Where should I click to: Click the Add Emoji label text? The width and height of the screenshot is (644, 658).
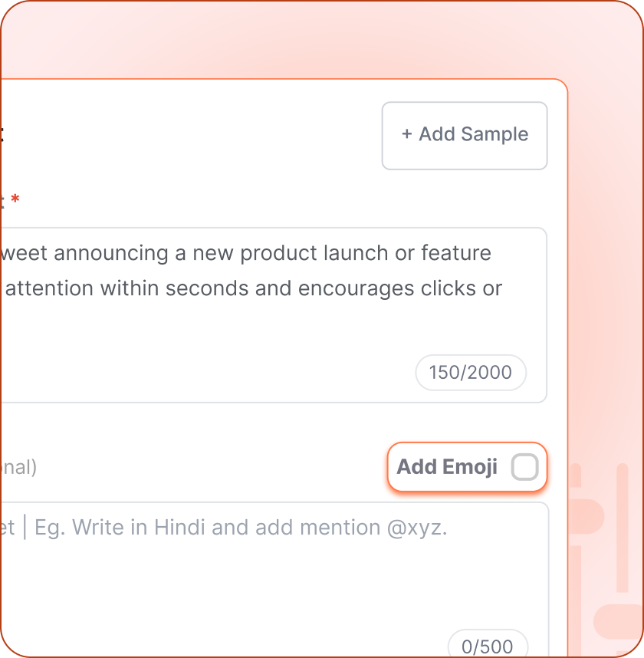click(447, 466)
